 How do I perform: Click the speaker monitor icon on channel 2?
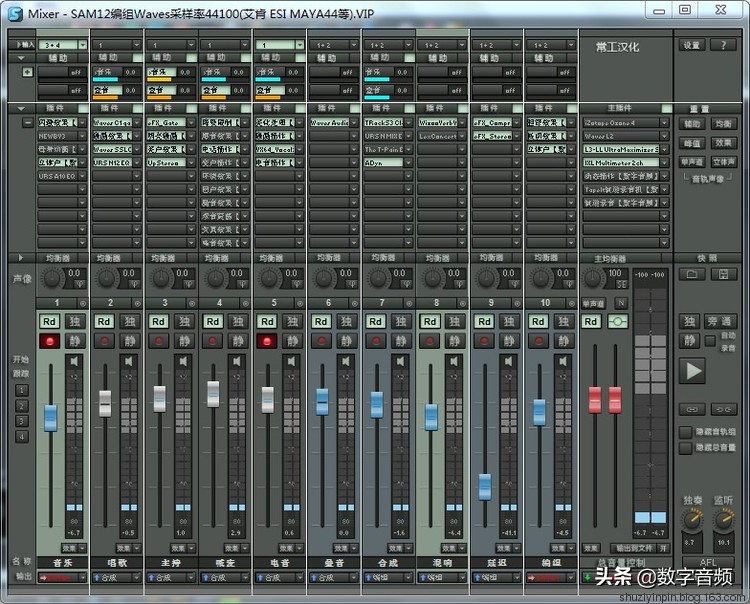pos(129,361)
